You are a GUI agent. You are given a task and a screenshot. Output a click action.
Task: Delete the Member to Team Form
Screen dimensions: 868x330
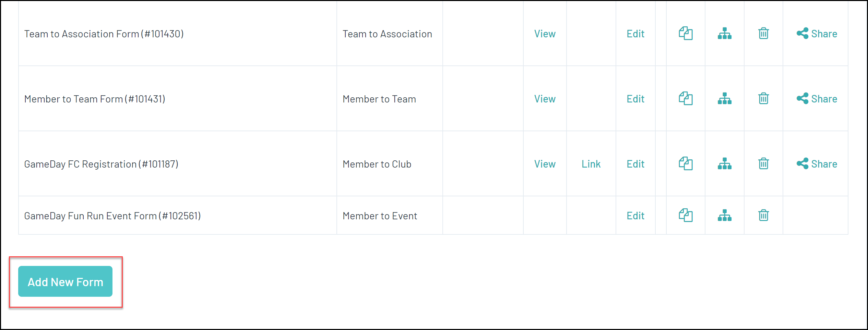(763, 99)
